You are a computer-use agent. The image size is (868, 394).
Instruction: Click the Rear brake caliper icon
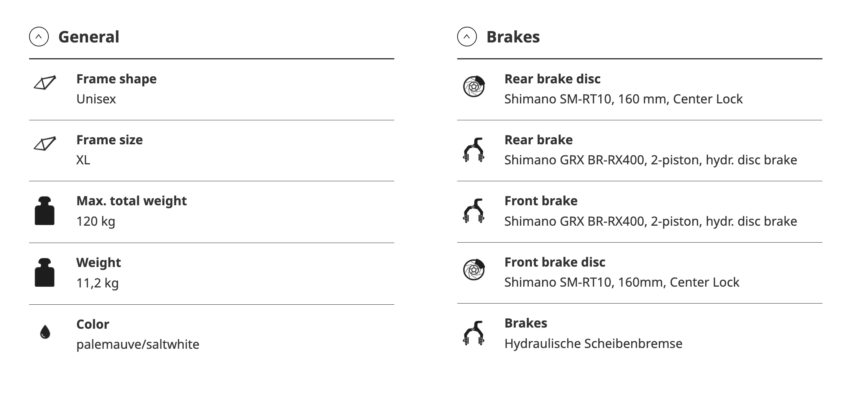tap(474, 150)
